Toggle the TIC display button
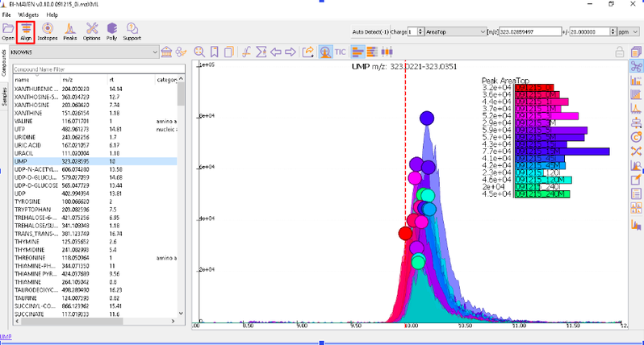The image size is (644, 345). click(340, 52)
